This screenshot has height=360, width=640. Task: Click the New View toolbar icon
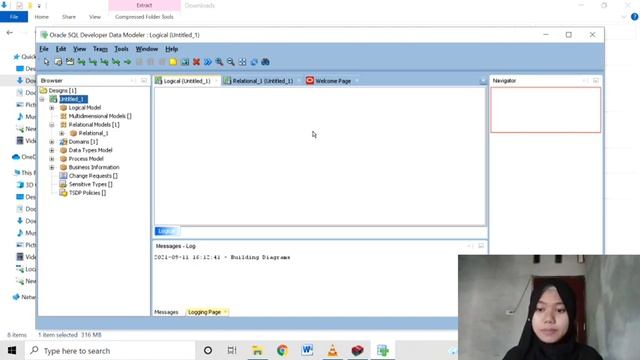70,62
